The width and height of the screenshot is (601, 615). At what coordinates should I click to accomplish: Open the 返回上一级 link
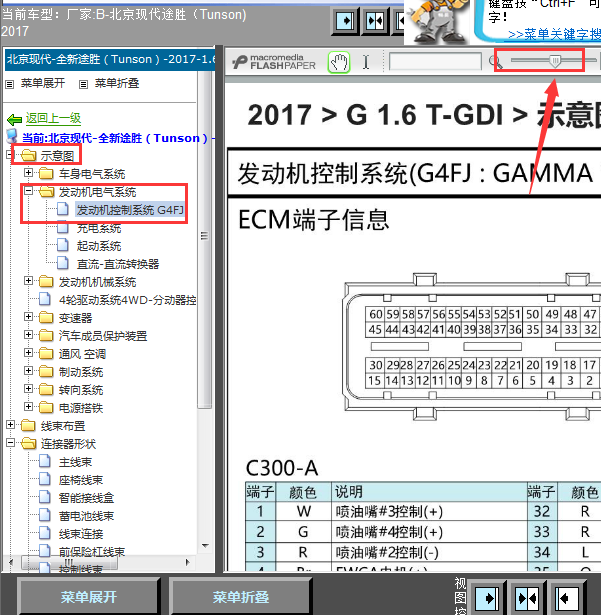53,118
